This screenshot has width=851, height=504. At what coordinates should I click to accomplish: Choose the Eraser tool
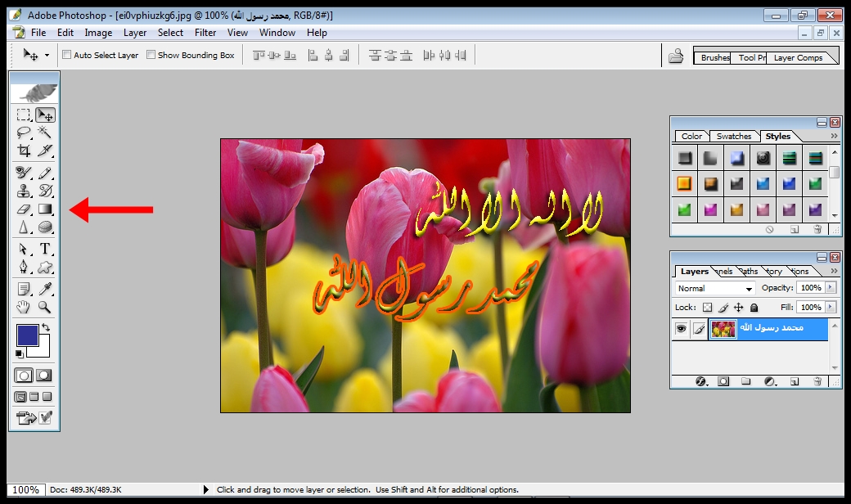24,209
